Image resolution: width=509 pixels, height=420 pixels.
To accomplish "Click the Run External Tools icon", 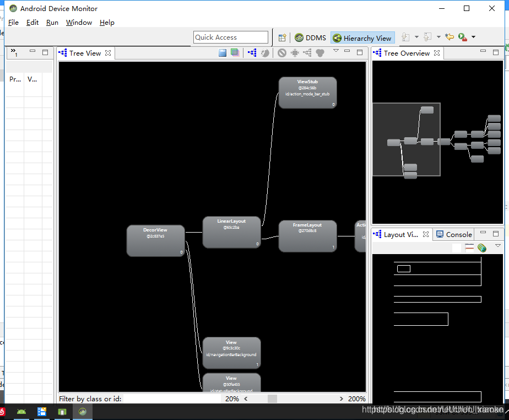I will pyautogui.click(x=463, y=37).
